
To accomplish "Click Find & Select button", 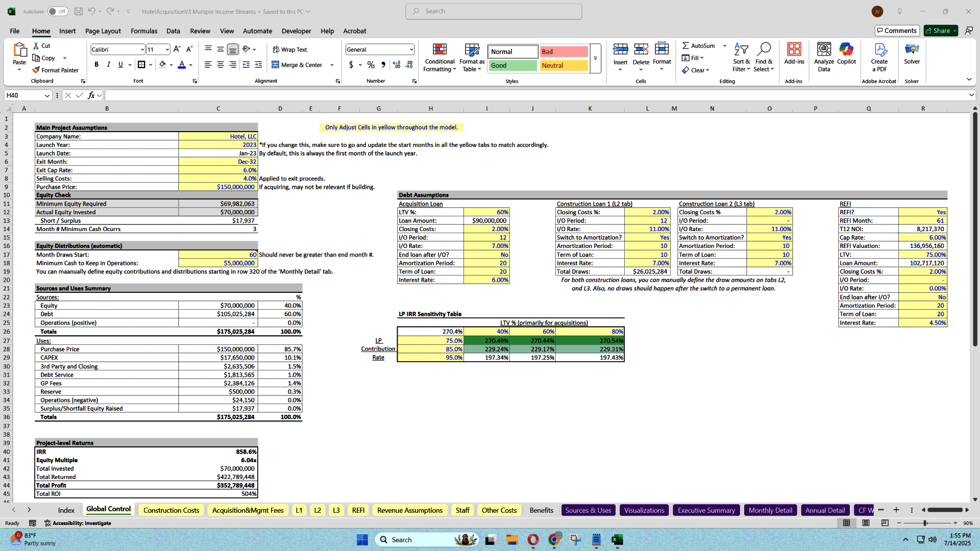I will click(x=764, y=57).
